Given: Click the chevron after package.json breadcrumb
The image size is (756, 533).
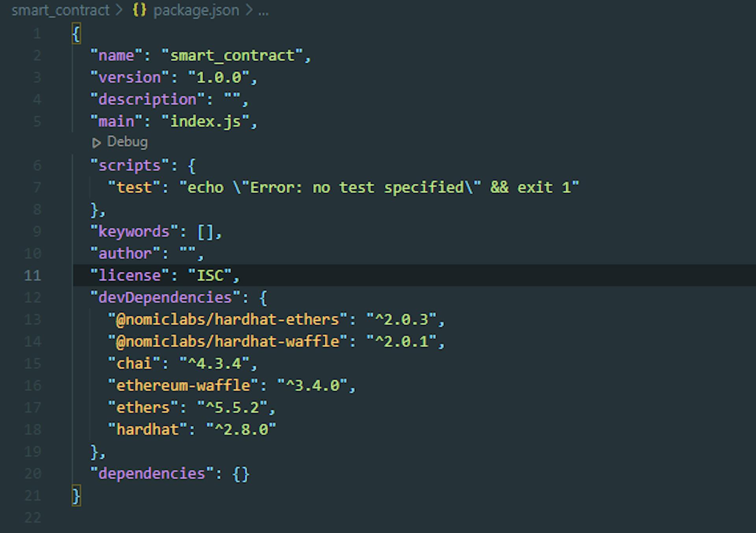Looking at the screenshot, I should 249,10.
